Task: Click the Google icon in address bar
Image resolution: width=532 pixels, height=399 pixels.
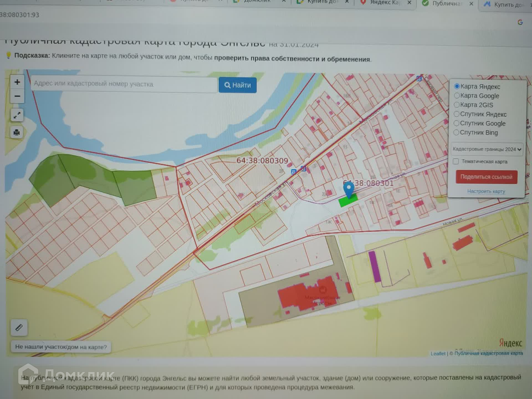Action: (x=520, y=22)
